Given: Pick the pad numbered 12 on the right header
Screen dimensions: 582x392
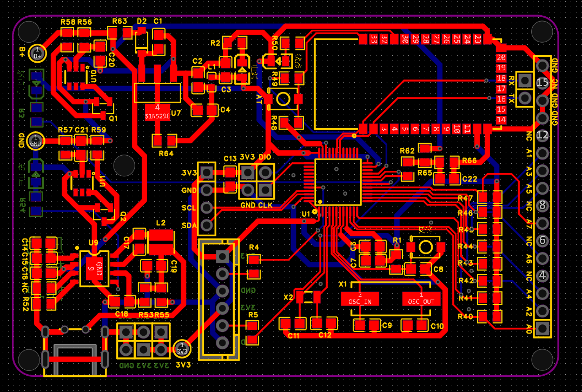Looking at the screenshot, I should click(543, 135).
